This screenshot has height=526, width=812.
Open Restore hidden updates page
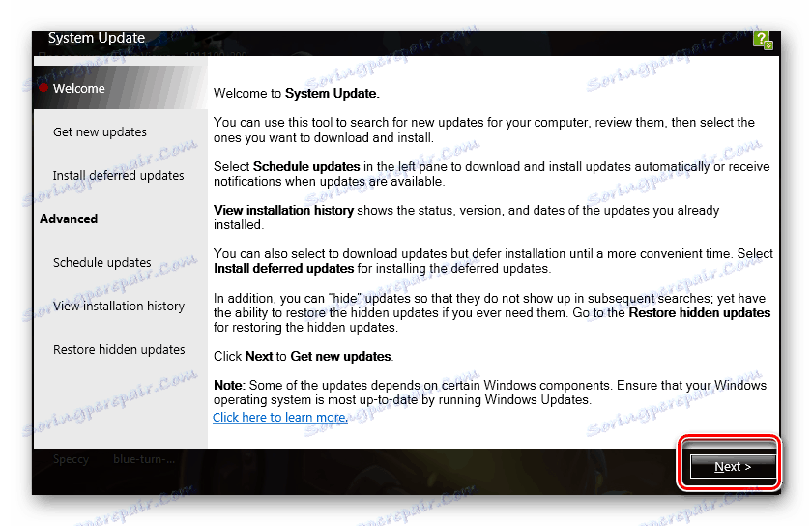click(119, 350)
